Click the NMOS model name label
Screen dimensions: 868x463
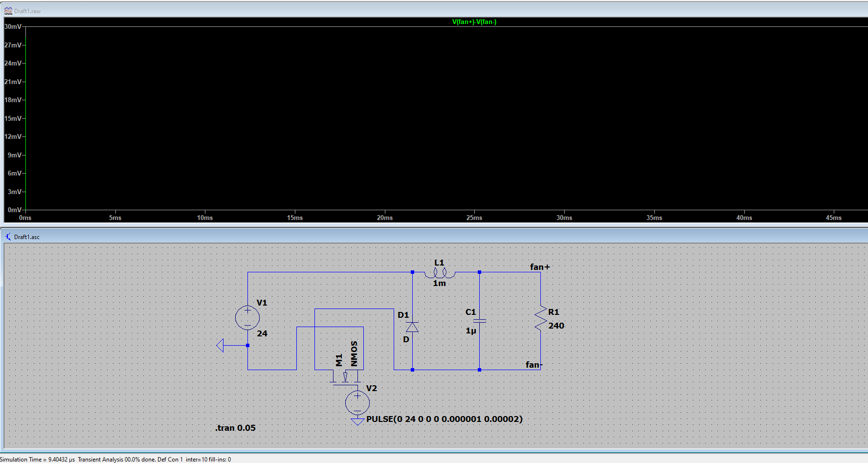(x=354, y=353)
